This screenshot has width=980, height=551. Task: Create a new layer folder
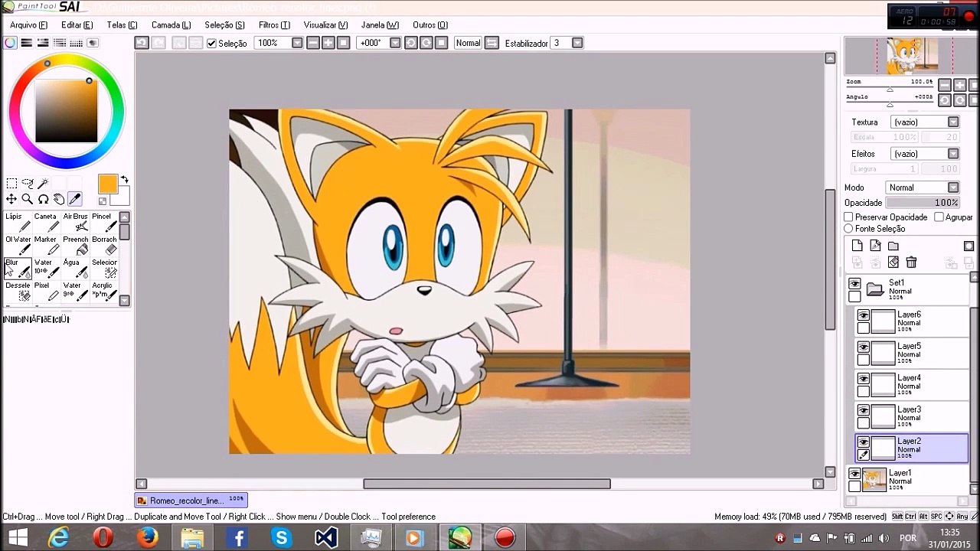pos(893,246)
